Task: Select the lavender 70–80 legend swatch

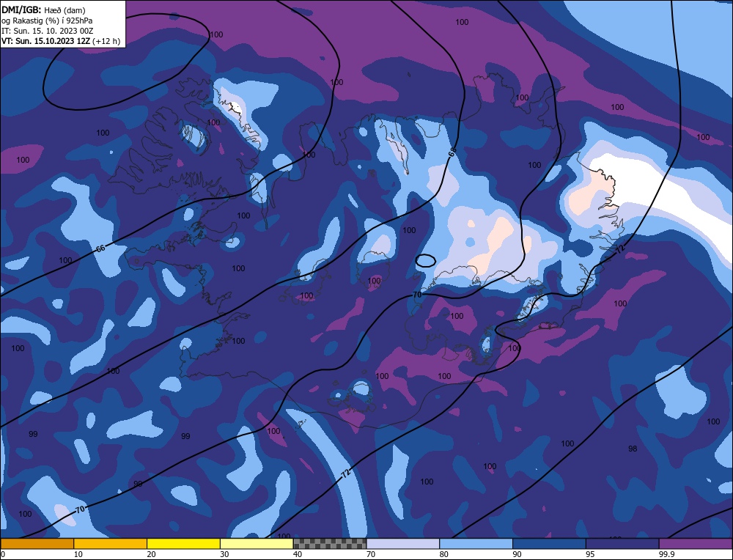Action: [x=403, y=544]
